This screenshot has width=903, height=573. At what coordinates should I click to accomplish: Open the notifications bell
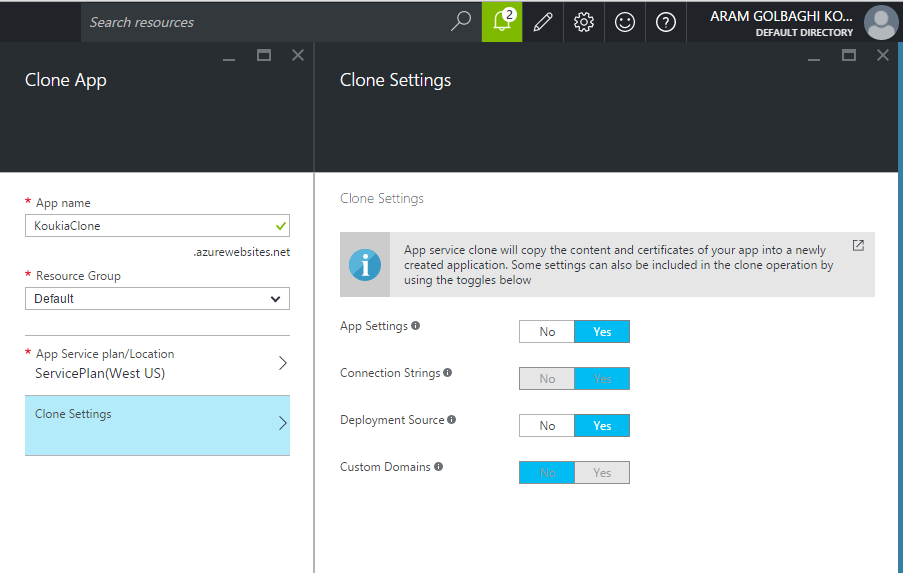tap(502, 22)
